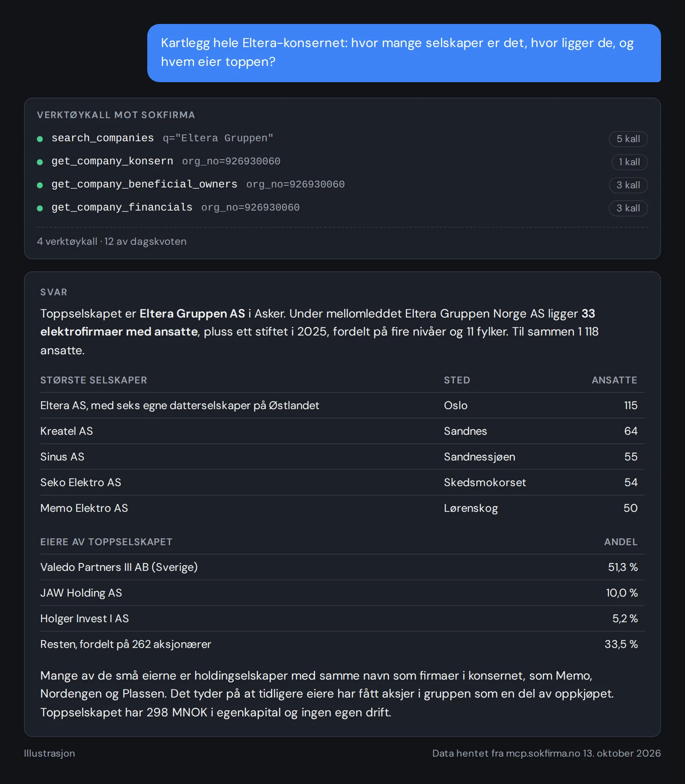Select the 'JAW Holding AS' owner row
Screen dimensions: 685x784
click(342, 593)
